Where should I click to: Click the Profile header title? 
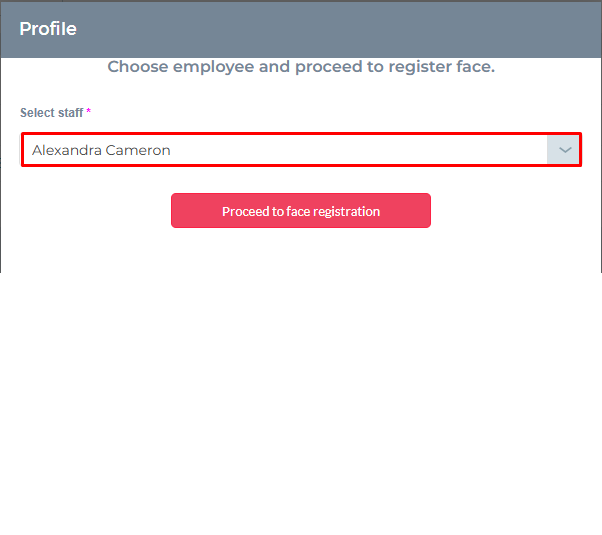coord(48,29)
